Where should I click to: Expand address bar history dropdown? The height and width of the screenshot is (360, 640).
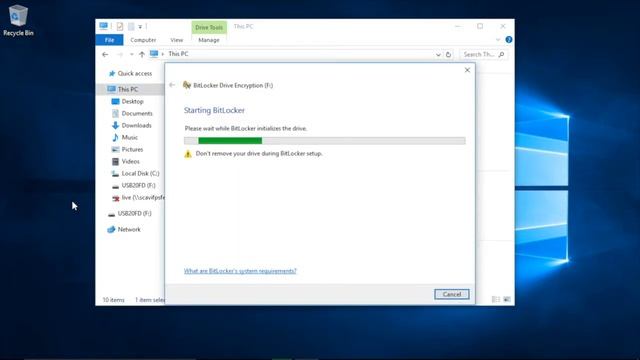click(x=438, y=54)
